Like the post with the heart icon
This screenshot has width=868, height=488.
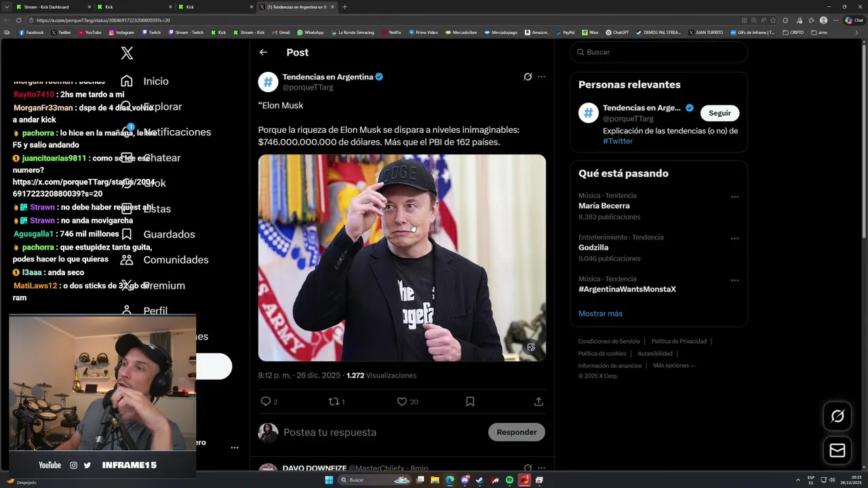pyautogui.click(x=401, y=401)
